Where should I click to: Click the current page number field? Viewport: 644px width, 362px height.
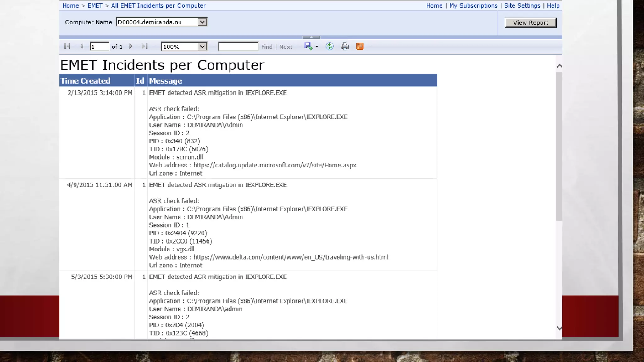click(x=99, y=47)
